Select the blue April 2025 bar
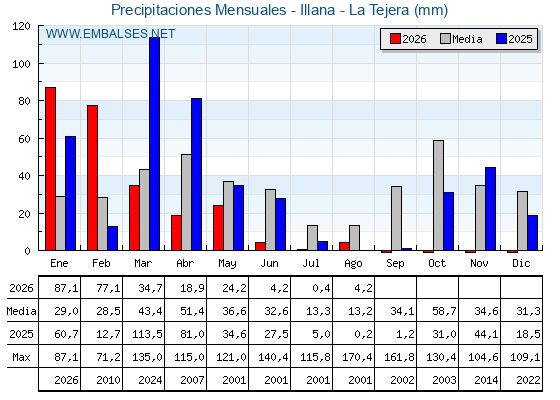560x400 pixels. [196, 174]
